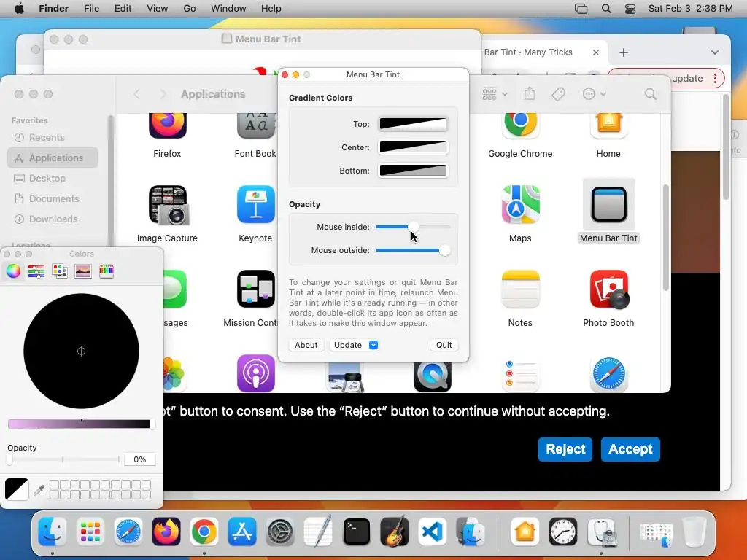
Task: Click the opacity percentage field
Action: [139, 459]
